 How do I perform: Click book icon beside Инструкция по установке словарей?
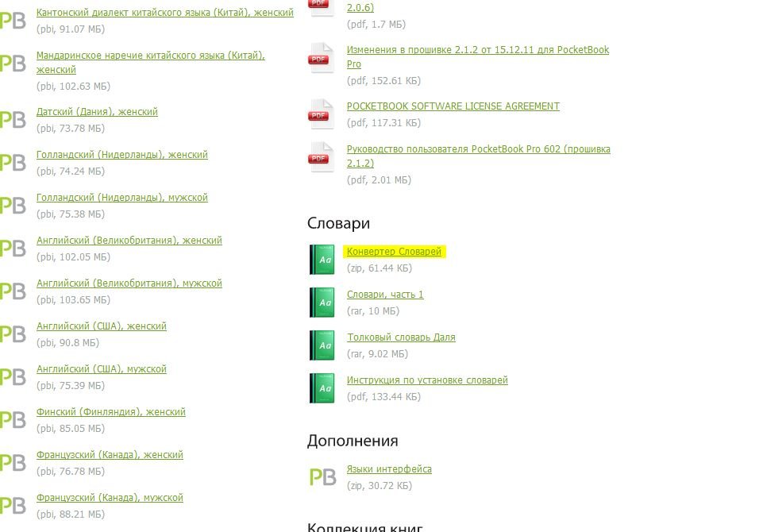coord(322,388)
